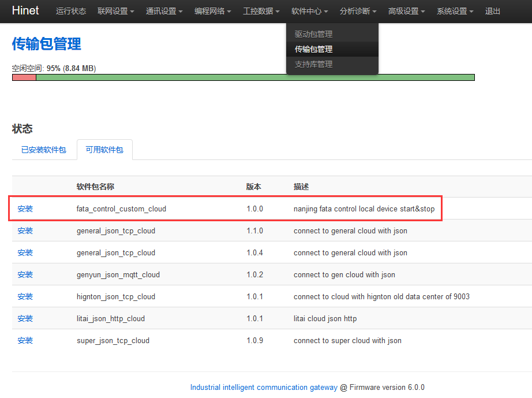Install the genyun_json_mqtt_cloud package

tap(25, 274)
